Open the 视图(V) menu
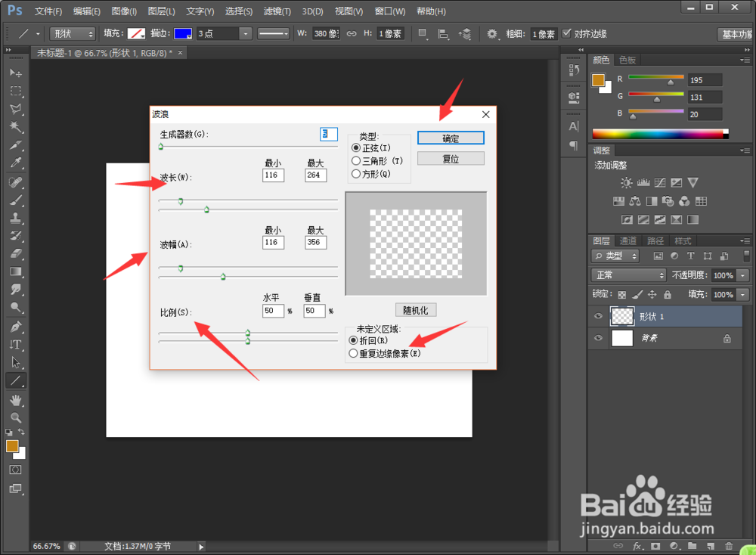The height and width of the screenshot is (555, 756). pos(349,11)
